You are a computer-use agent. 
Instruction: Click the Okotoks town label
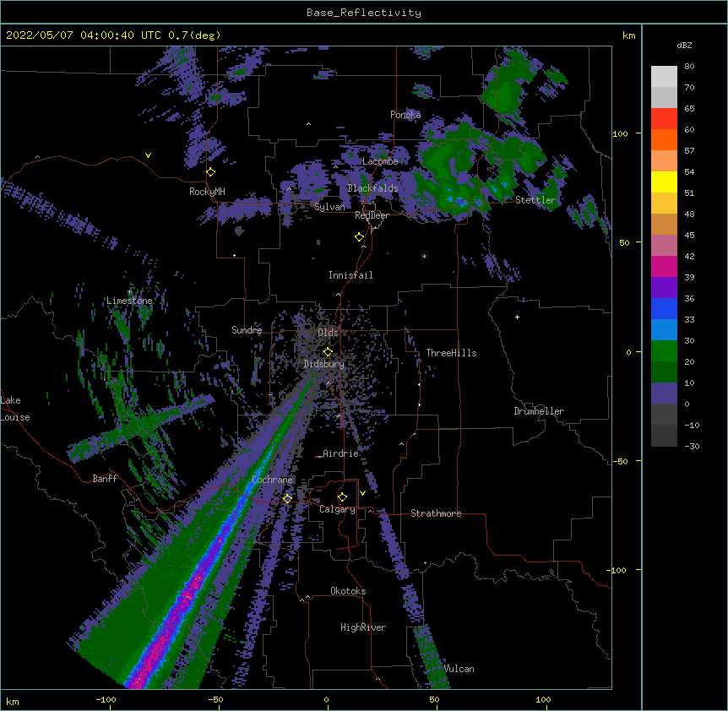click(x=348, y=591)
